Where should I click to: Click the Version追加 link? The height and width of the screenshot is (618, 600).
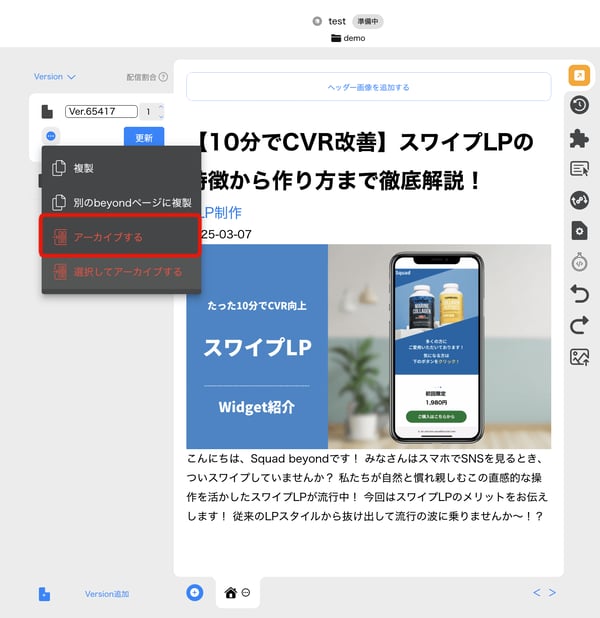[x=106, y=594]
